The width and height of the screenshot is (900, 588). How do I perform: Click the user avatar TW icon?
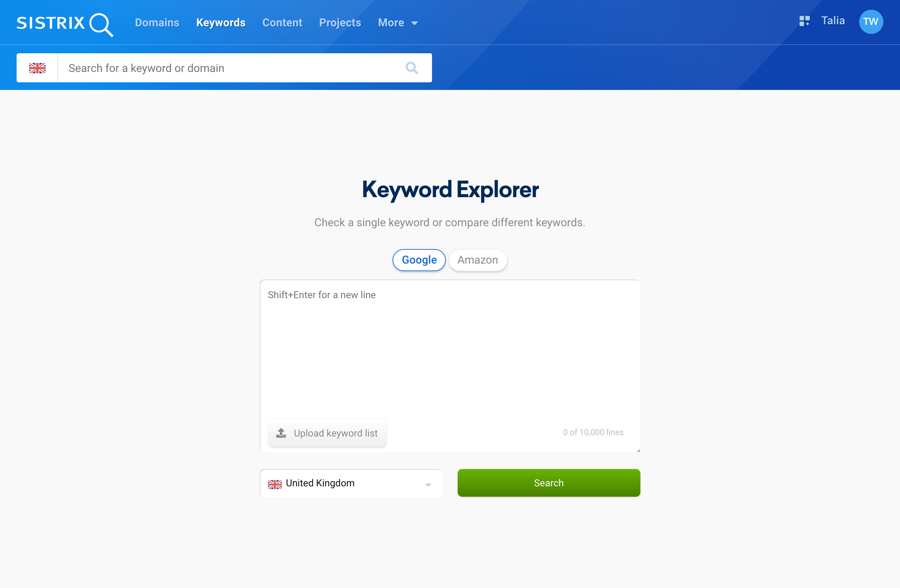tap(870, 22)
